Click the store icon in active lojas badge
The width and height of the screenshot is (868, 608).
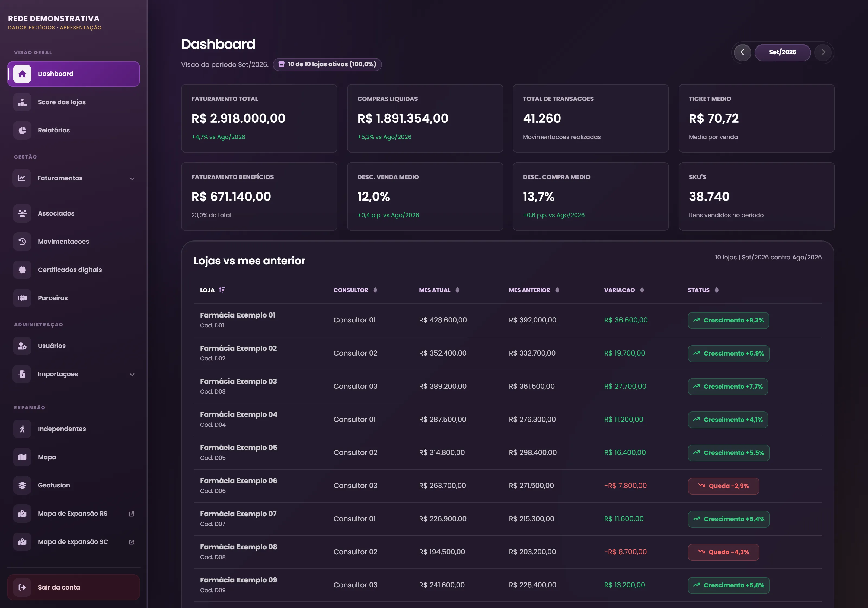tap(281, 64)
